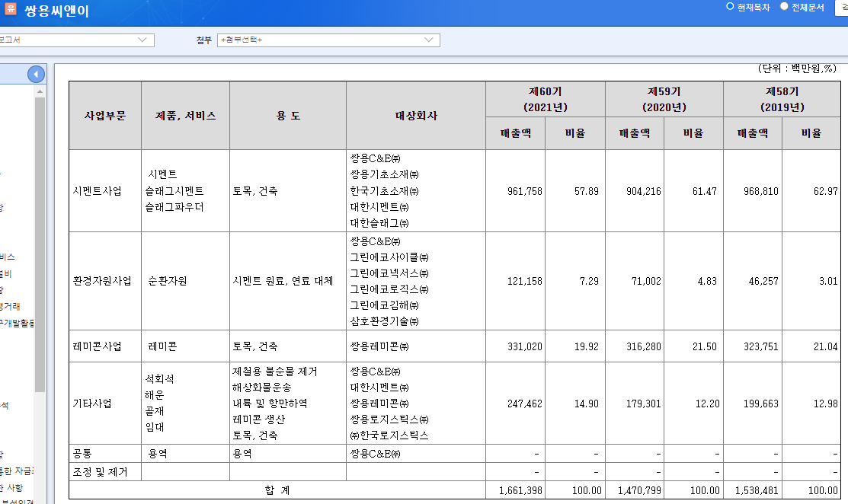Click the 46,257 sales value
The width and height of the screenshot is (848, 504).
pyautogui.click(x=763, y=281)
